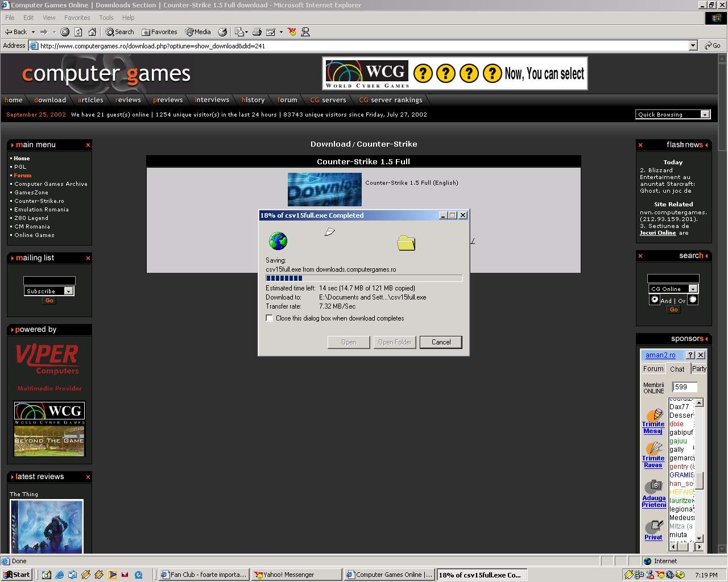Viewport: 728px width, 582px height.
Task: Close the latest reviews panel X
Action: [88, 477]
